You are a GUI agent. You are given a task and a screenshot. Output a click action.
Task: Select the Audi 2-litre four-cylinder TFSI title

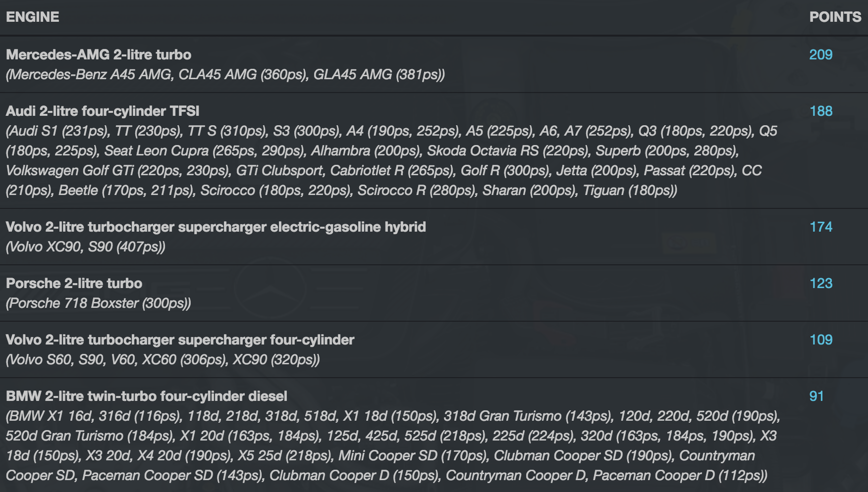pos(103,111)
